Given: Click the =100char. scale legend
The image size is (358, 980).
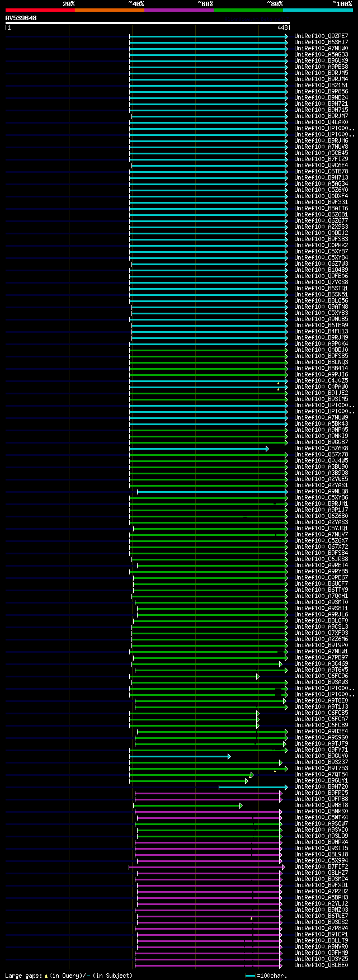Looking at the screenshot, I should tap(266, 976).
